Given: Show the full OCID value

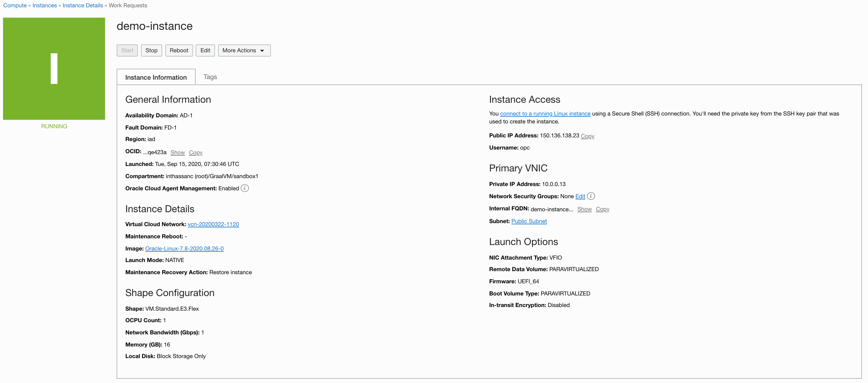Looking at the screenshot, I should (x=177, y=152).
